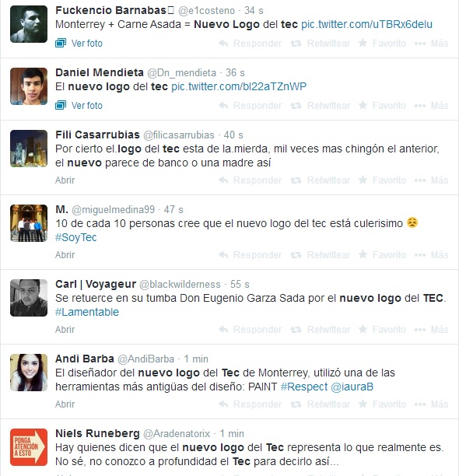Click retweet icon on Daniel Mendieta tweet
This screenshot has height=476, width=459.
296,106
